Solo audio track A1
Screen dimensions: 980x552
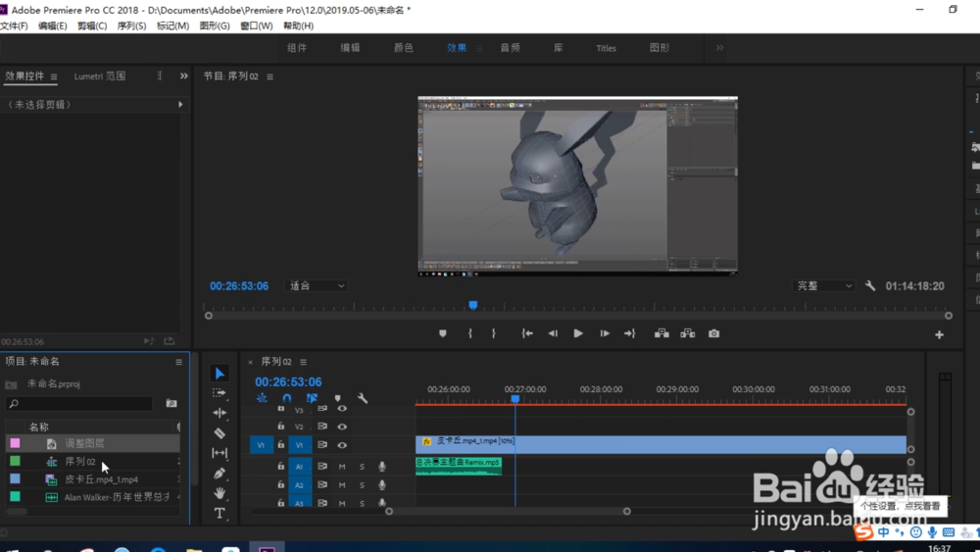tap(362, 467)
